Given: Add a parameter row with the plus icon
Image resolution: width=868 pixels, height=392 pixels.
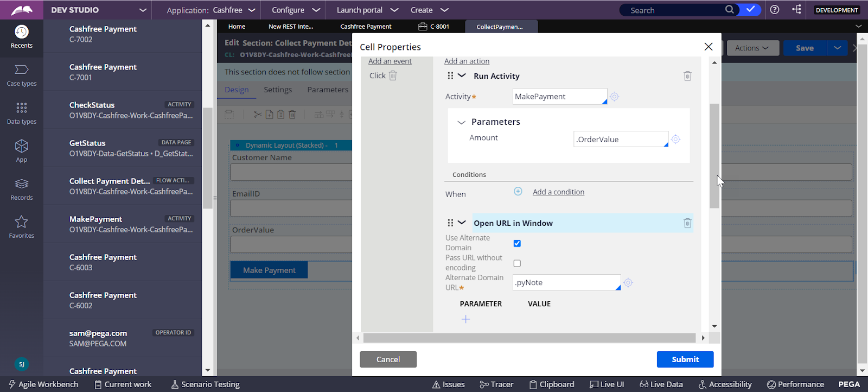Looking at the screenshot, I should tap(465, 319).
